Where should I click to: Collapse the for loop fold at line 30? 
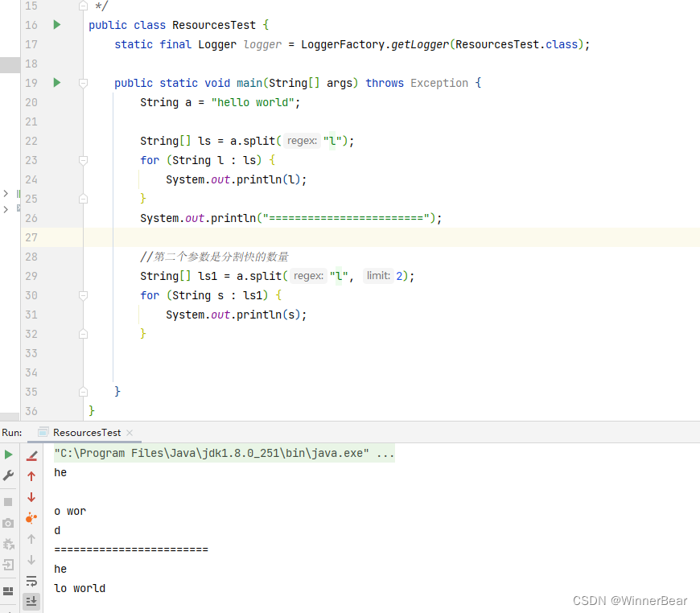click(x=83, y=295)
